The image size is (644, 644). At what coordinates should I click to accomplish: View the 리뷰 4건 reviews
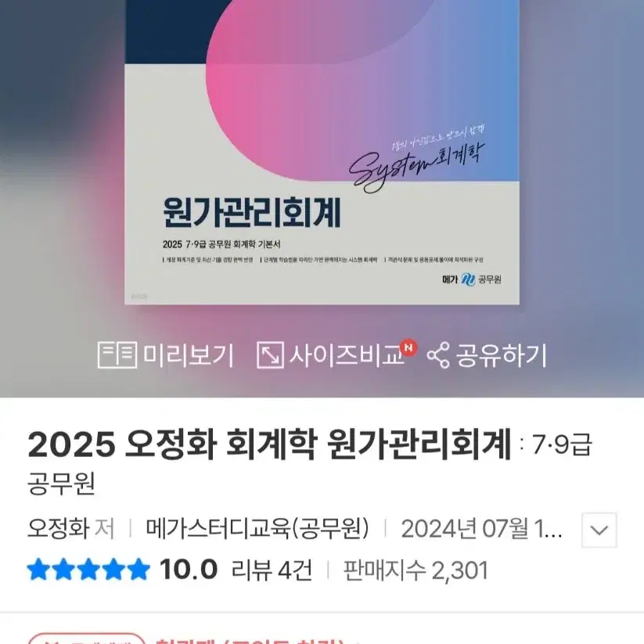point(272,570)
